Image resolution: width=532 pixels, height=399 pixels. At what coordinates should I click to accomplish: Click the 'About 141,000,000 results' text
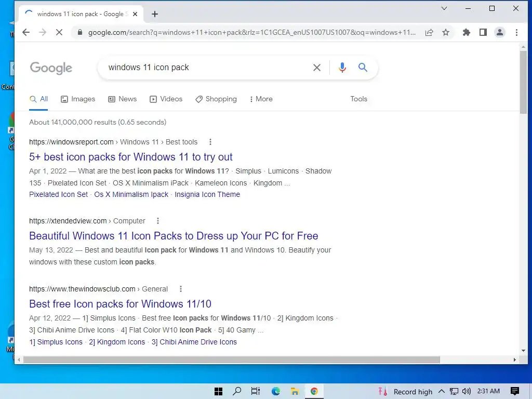[98, 122]
